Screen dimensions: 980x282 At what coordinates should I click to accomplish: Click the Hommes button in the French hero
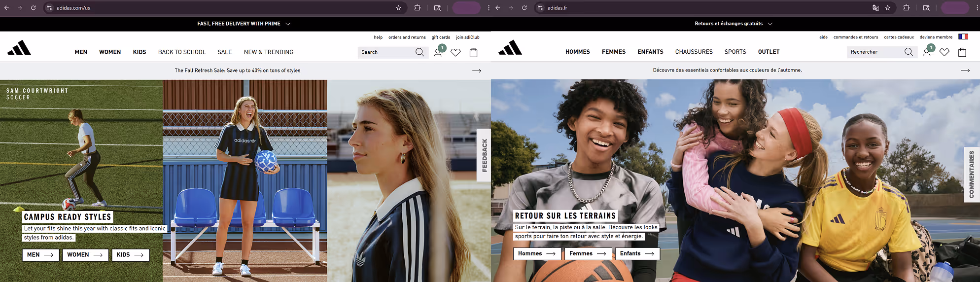coord(537,253)
